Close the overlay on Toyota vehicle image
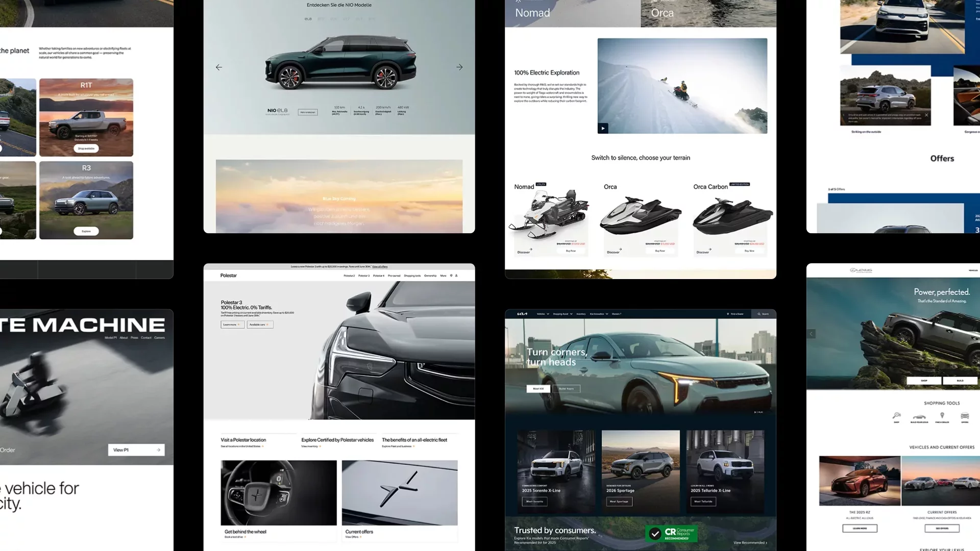The width and height of the screenshot is (980, 551). pos(926,115)
